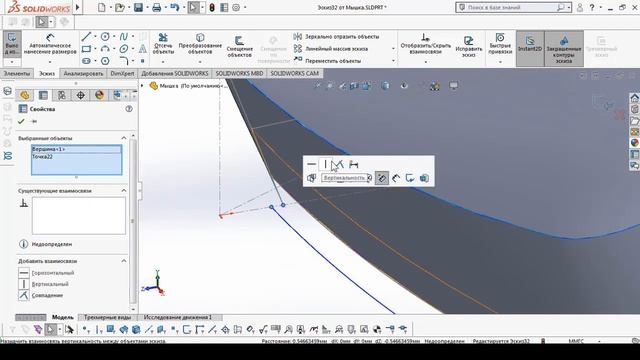This screenshot has height=360, width=640.
Task: Expand the Line tool dropdown arrow
Action: pos(96,36)
